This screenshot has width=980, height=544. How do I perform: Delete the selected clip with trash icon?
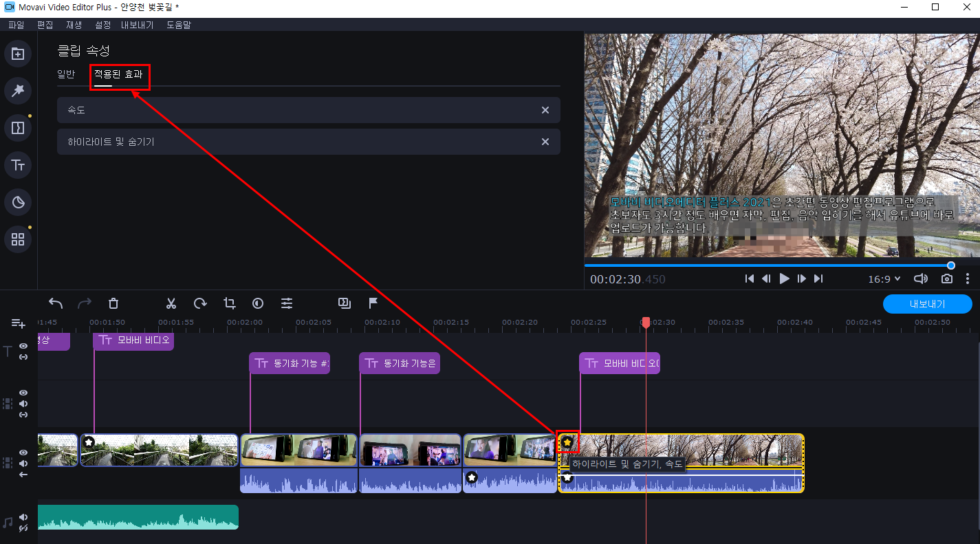tap(113, 303)
